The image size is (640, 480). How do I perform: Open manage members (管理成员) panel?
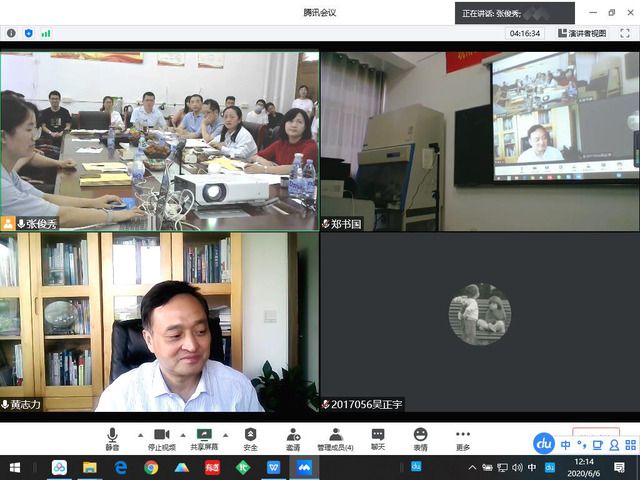point(335,438)
